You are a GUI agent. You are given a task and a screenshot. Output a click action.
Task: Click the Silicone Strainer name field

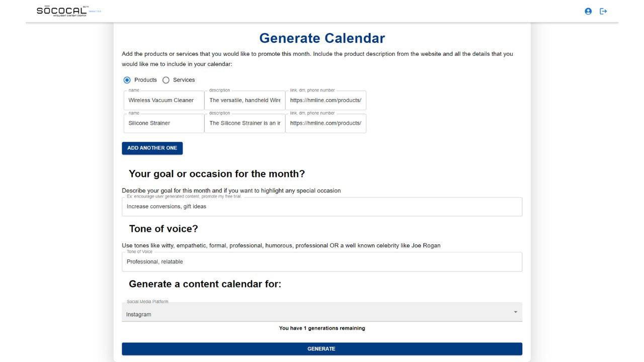[164, 123]
